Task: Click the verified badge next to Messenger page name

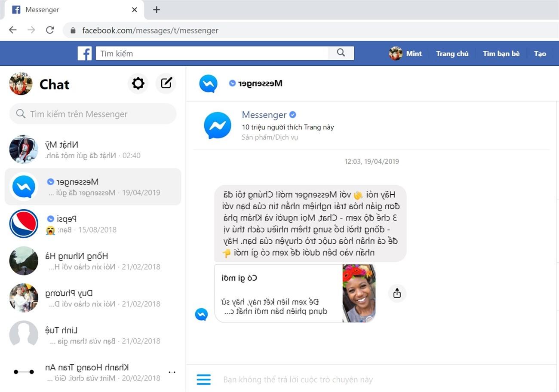Action: pyautogui.click(x=293, y=115)
